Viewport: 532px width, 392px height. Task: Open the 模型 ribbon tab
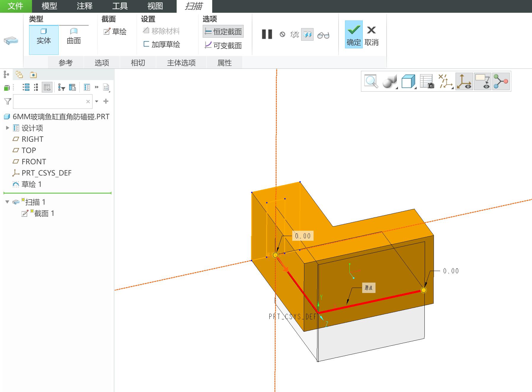pyautogui.click(x=49, y=6)
